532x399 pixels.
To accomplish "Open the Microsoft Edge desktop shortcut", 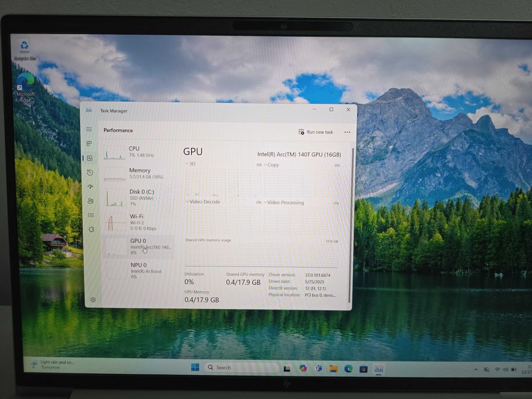I will (x=26, y=88).
